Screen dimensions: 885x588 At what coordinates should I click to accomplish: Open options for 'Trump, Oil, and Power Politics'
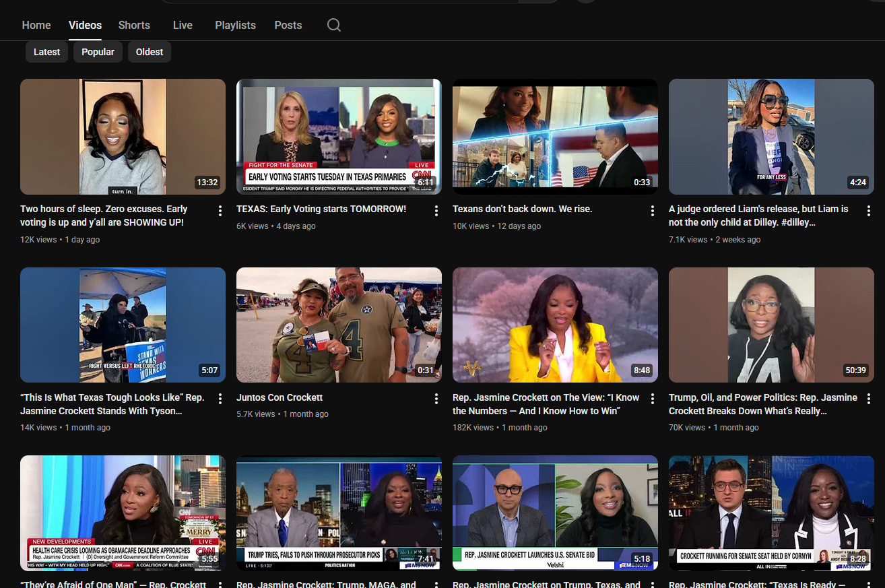coord(869,399)
